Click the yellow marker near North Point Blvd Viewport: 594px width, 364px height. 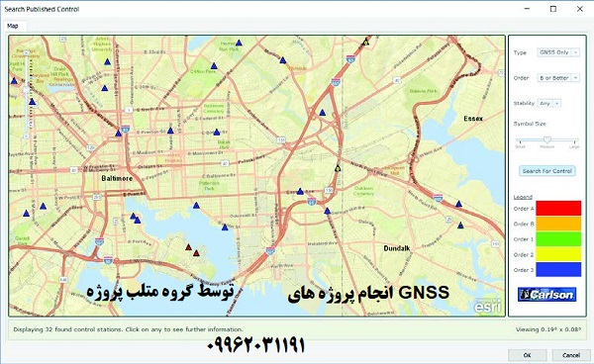338,169
